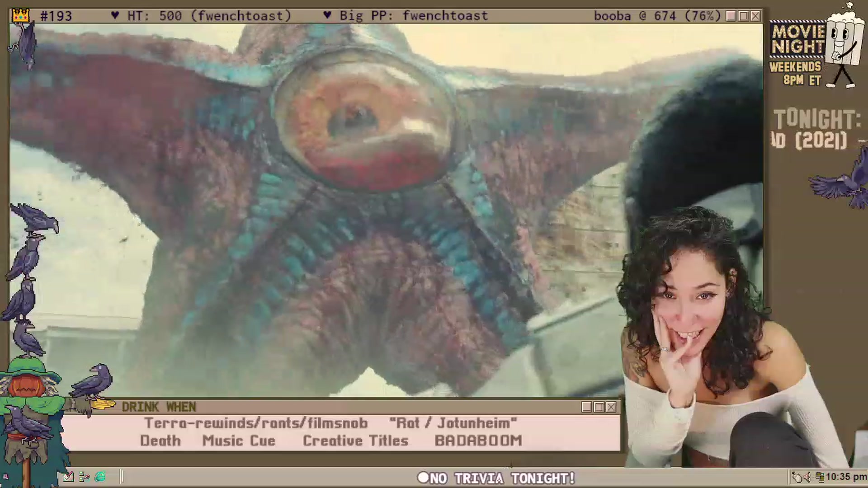868x488 pixels.
Task: Click the booba @ 674 (76%) label
Action: click(657, 16)
